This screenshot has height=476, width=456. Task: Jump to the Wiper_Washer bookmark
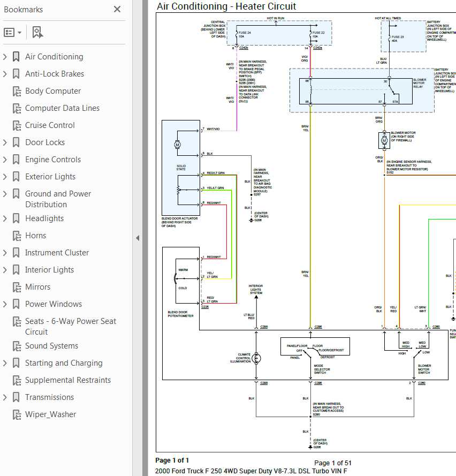(50, 414)
